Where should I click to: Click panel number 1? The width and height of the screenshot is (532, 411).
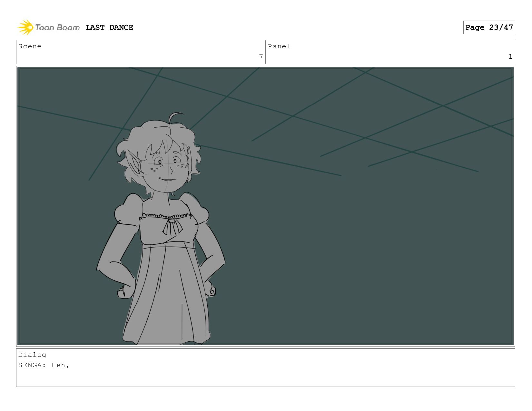click(x=510, y=56)
